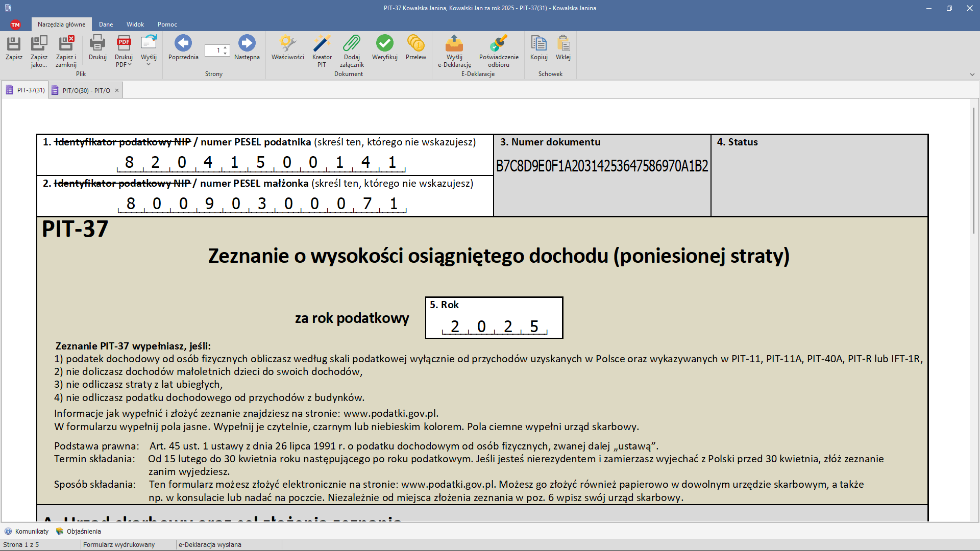980x551 pixels.
Task: Click the vertical scrollbar thumb
Action: pos(974,171)
